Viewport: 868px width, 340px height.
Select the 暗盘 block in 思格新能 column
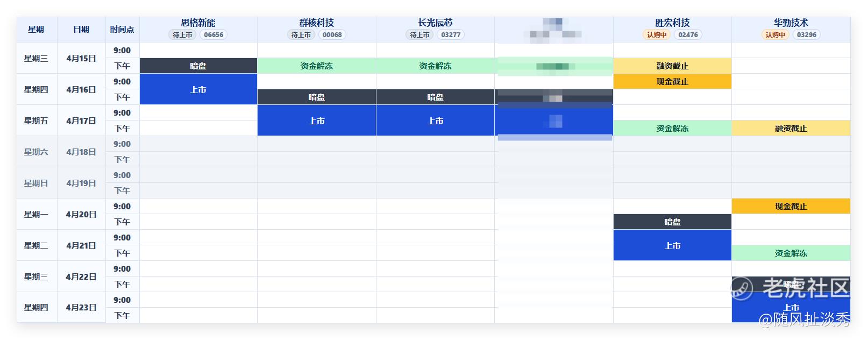point(198,66)
